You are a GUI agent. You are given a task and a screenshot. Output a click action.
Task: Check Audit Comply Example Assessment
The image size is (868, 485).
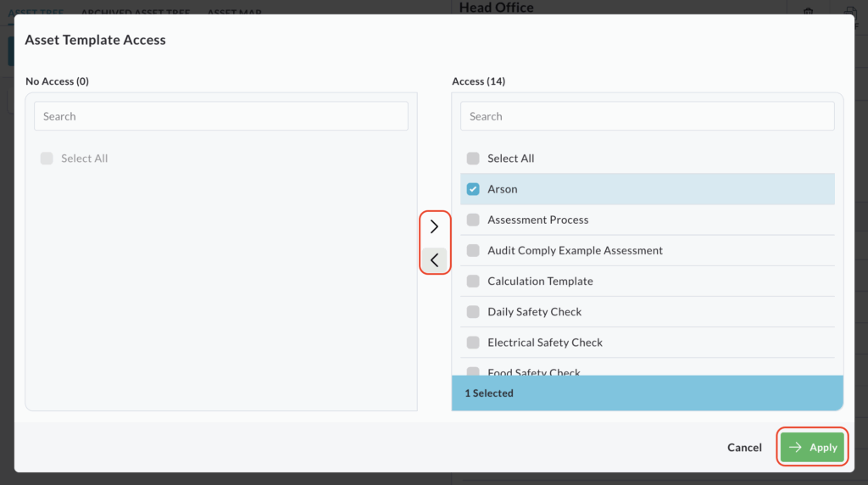click(x=473, y=250)
